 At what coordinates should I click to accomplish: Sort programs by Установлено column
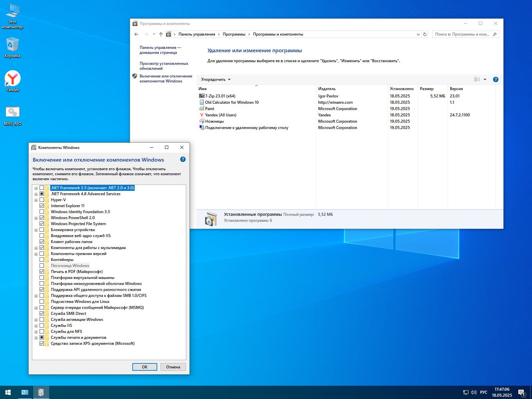402,89
